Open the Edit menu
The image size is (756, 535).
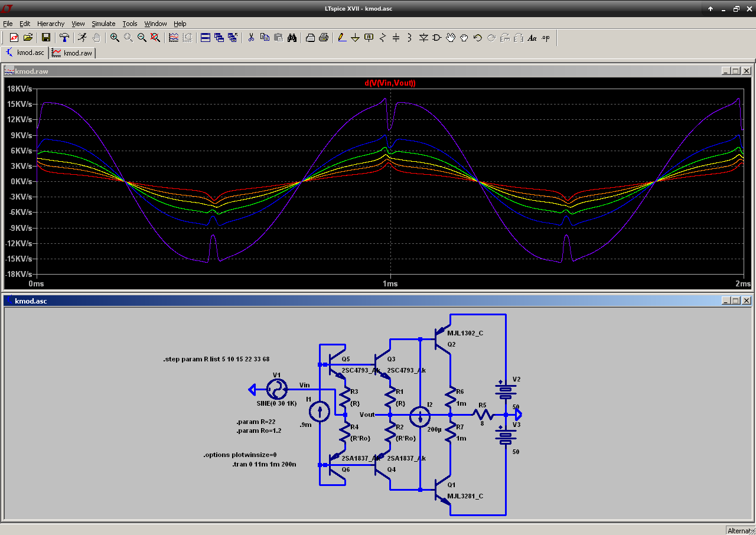click(x=25, y=24)
